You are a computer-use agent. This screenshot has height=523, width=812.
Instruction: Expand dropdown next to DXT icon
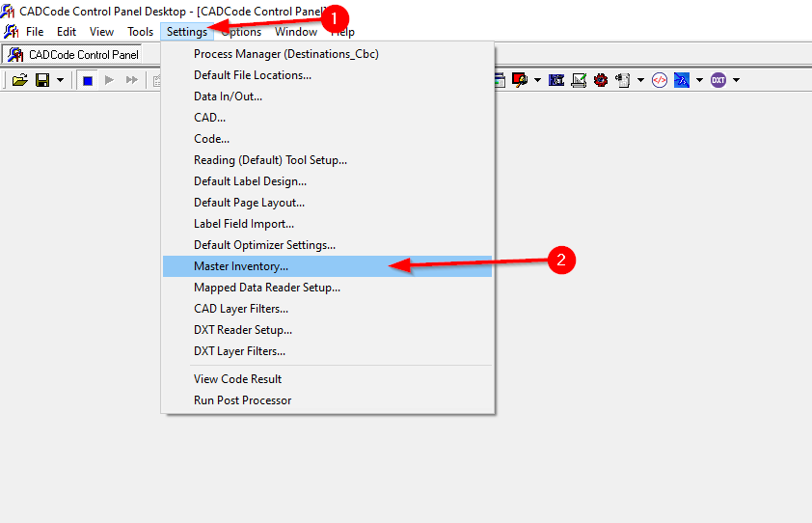(x=736, y=80)
